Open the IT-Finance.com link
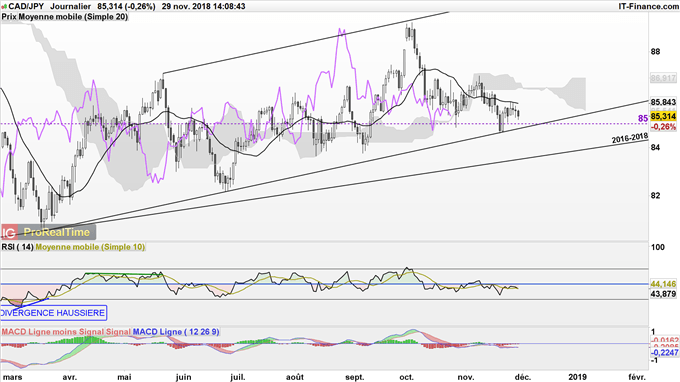Screen dimensions: 680x382 [649, 6]
